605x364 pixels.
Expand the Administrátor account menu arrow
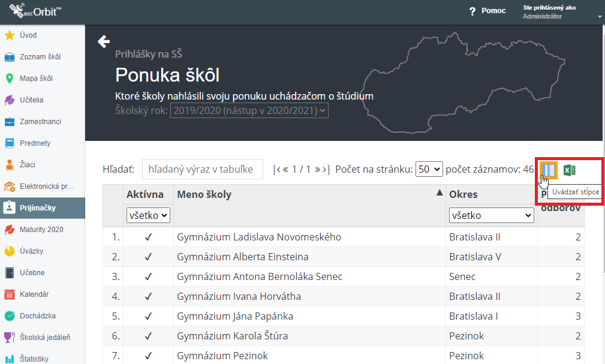tap(600, 17)
